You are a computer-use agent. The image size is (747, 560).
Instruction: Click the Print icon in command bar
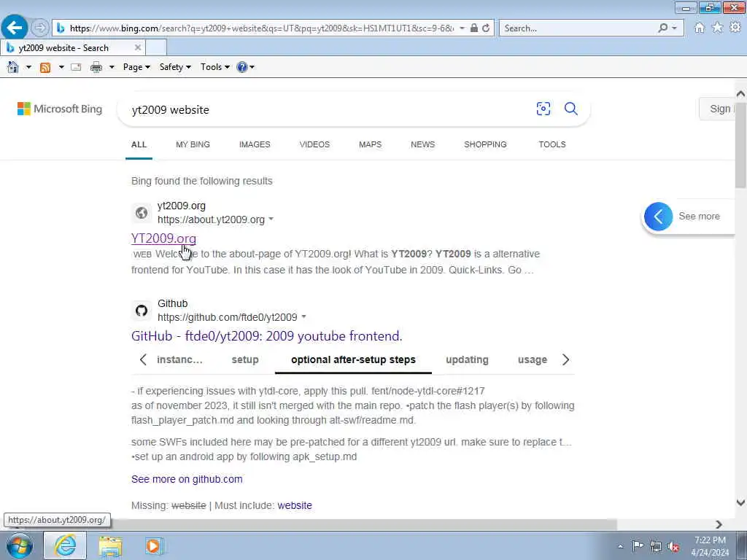(x=96, y=67)
